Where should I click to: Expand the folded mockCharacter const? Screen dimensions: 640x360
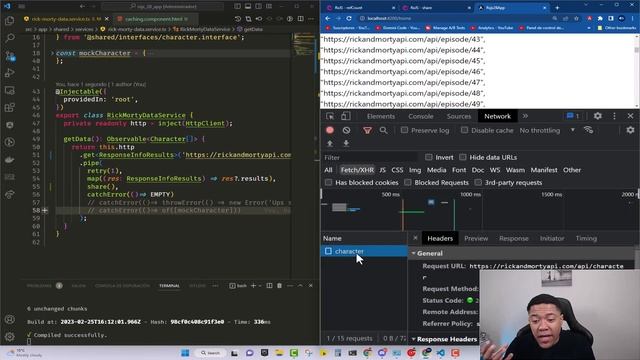[x=52, y=53]
